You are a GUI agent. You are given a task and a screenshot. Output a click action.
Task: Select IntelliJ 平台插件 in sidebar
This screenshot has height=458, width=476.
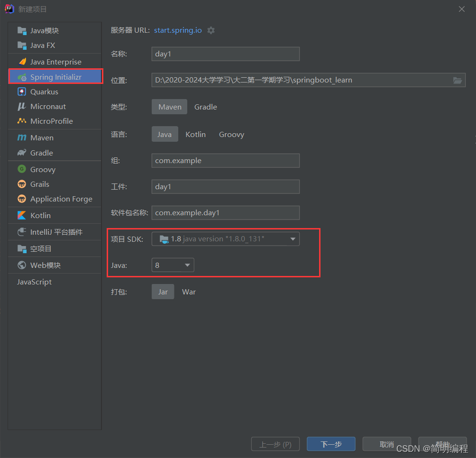(55, 232)
